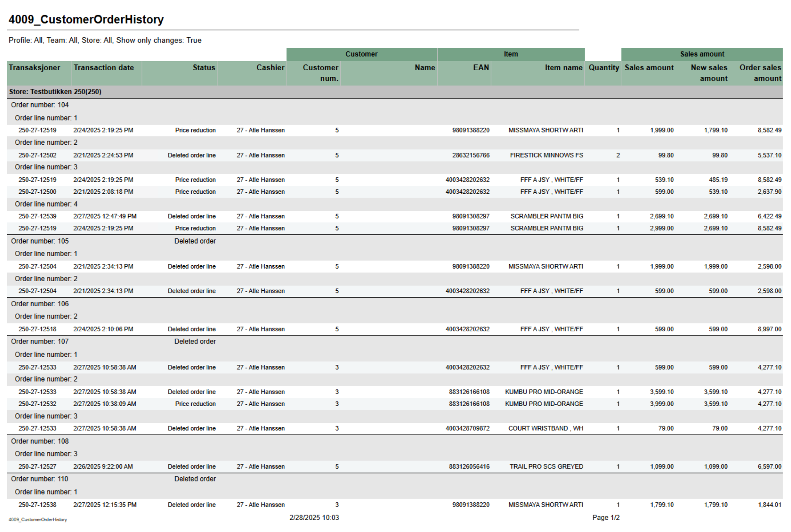Click the Quantity column header
Image resolution: width=791 pixels, height=532 pixels.
pyautogui.click(x=604, y=68)
